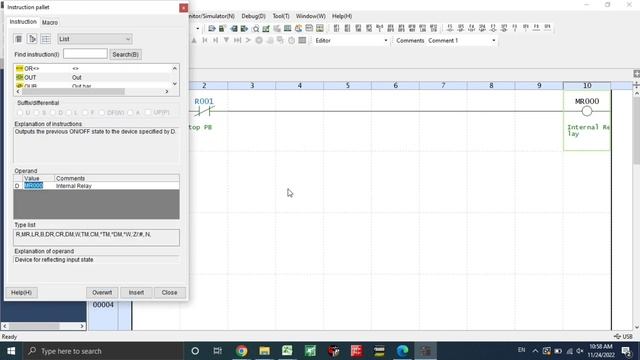This screenshot has width=640, height=360.
Task: Click the timer clock icon in the lower toolbar
Action: coord(291,40)
